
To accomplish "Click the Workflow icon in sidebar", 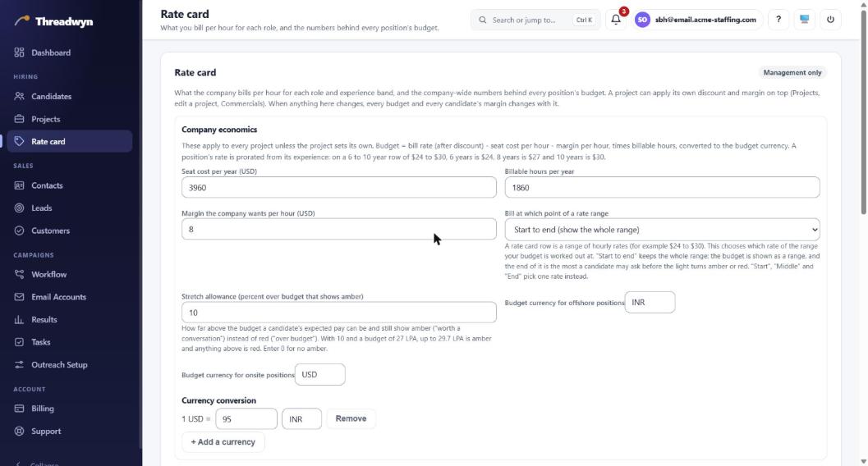I will click(x=20, y=274).
